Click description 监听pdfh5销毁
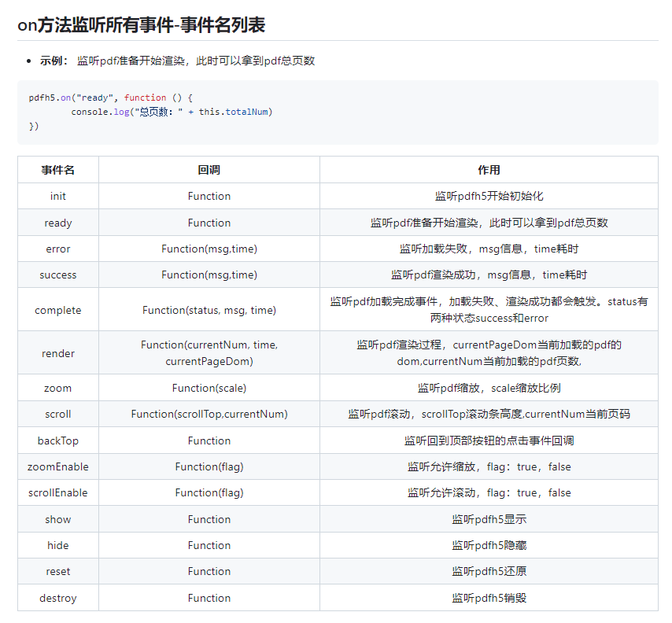Image resolution: width=672 pixels, height=623 pixels. [489, 598]
